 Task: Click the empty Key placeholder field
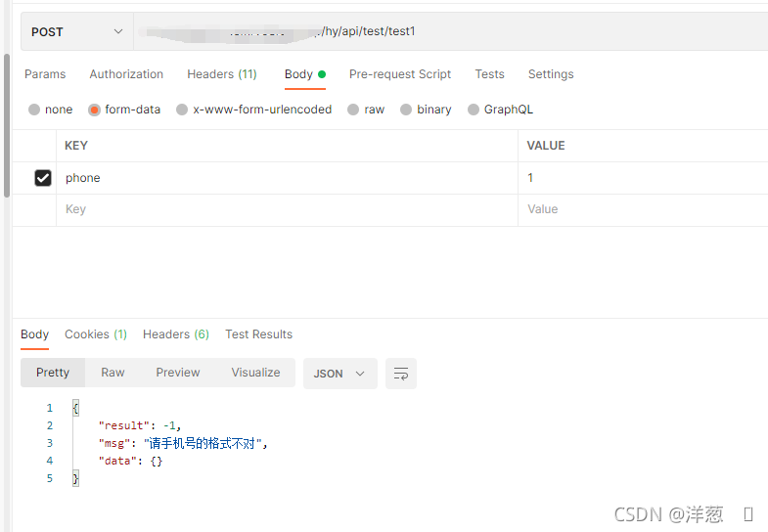(287, 210)
